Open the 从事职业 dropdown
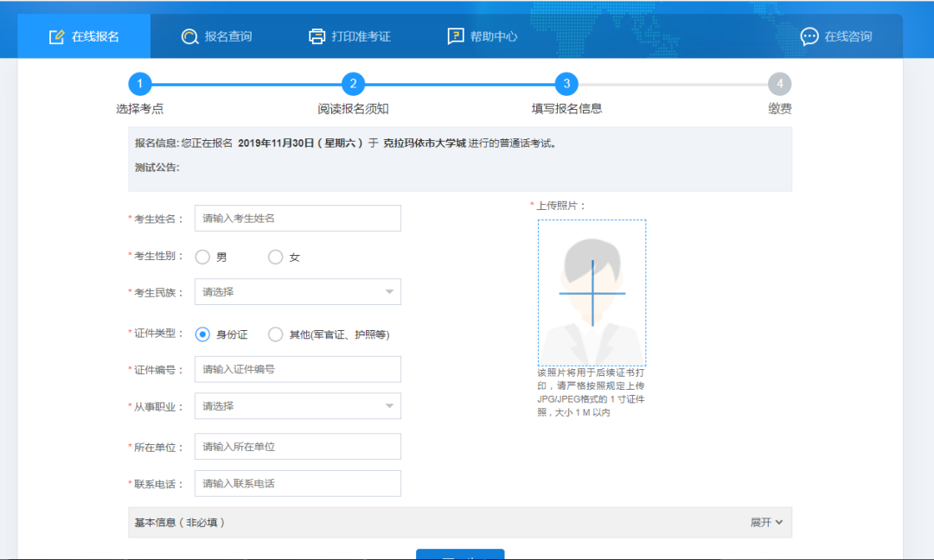 click(297, 406)
